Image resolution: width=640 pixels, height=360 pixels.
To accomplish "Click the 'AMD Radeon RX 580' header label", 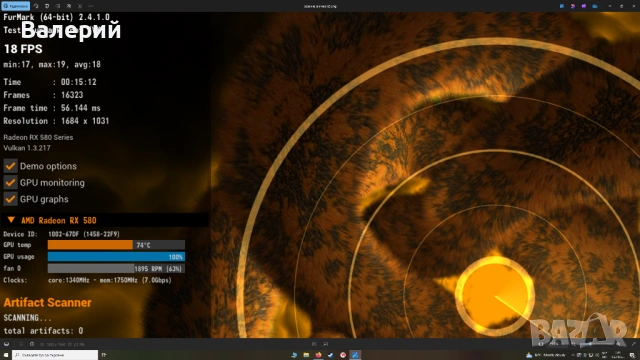I will pos(59,220).
